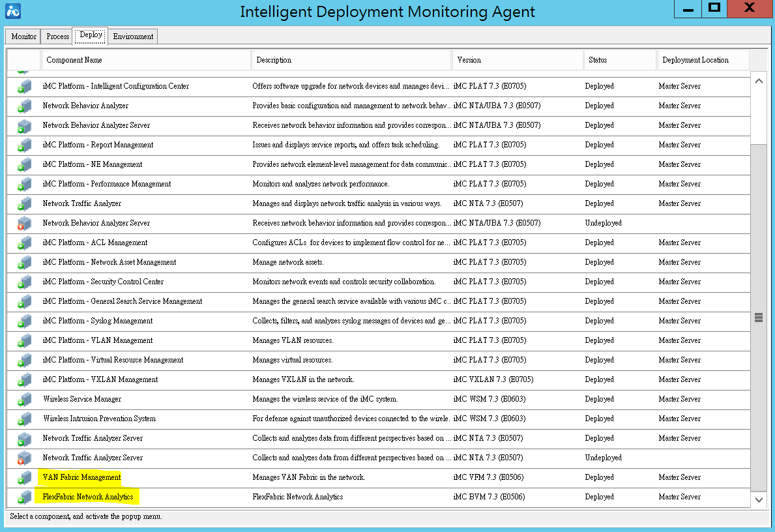The width and height of the screenshot is (775, 532).
Task: Click icon of VAN Fabric Management row
Action: (x=24, y=478)
